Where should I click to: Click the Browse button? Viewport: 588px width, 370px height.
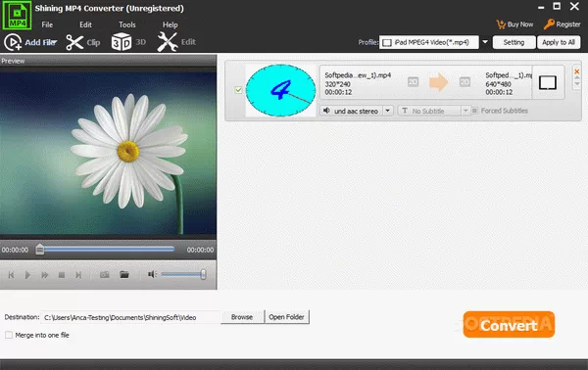pos(242,317)
